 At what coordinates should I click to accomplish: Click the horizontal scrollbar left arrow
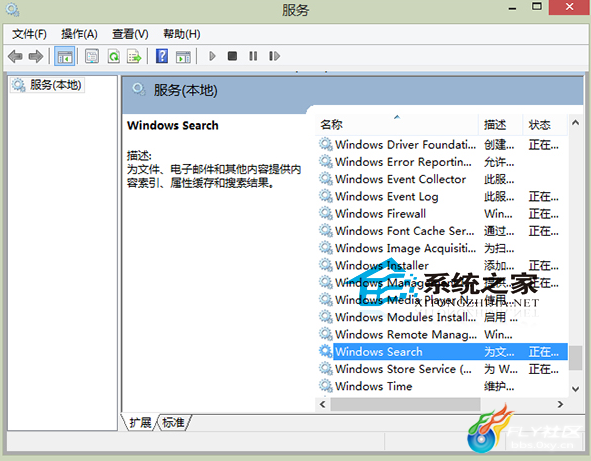[x=323, y=404]
